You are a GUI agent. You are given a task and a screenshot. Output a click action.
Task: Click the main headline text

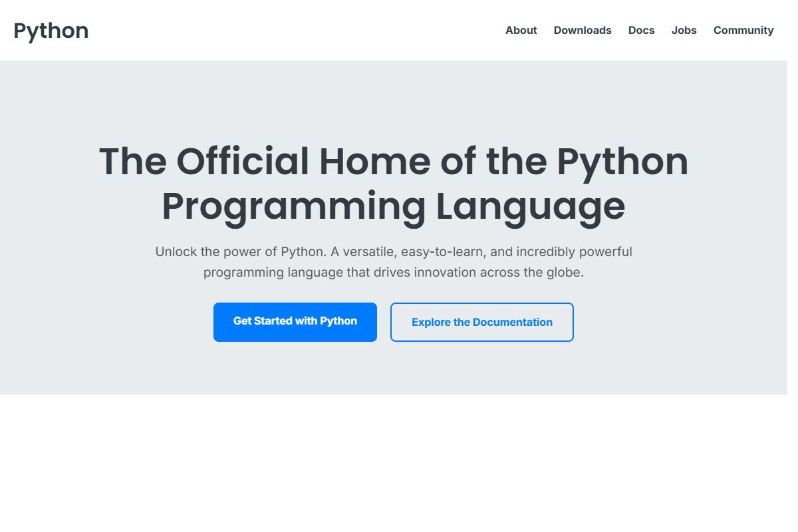point(394,183)
